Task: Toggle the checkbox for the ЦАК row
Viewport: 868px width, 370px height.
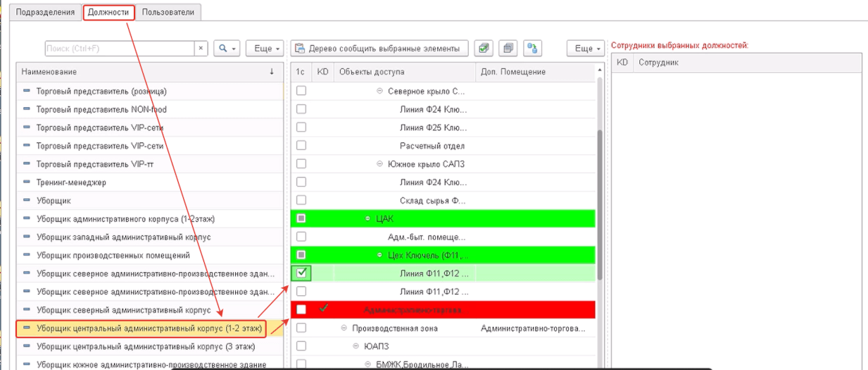Action: [x=301, y=218]
